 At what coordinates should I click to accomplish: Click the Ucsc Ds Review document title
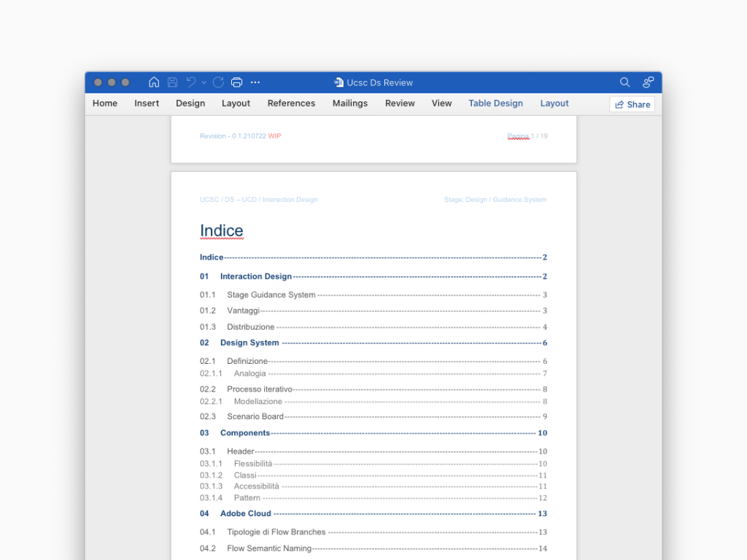click(x=379, y=82)
